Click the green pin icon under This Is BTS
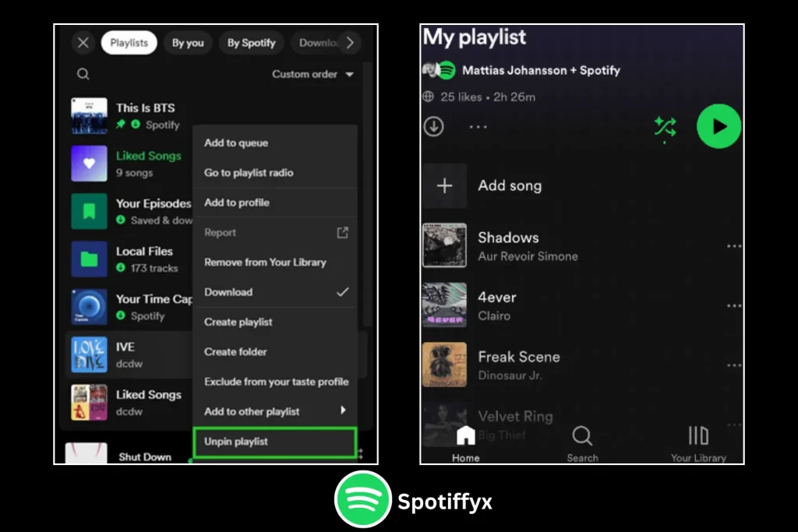This screenshot has width=798, height=532. click(121, 124)
